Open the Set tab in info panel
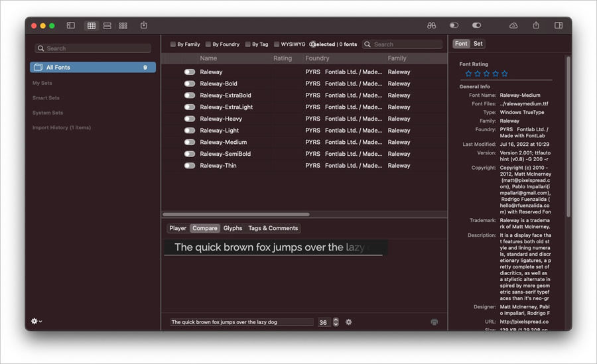This screenshot has height=364, width=597. (478, 43)
